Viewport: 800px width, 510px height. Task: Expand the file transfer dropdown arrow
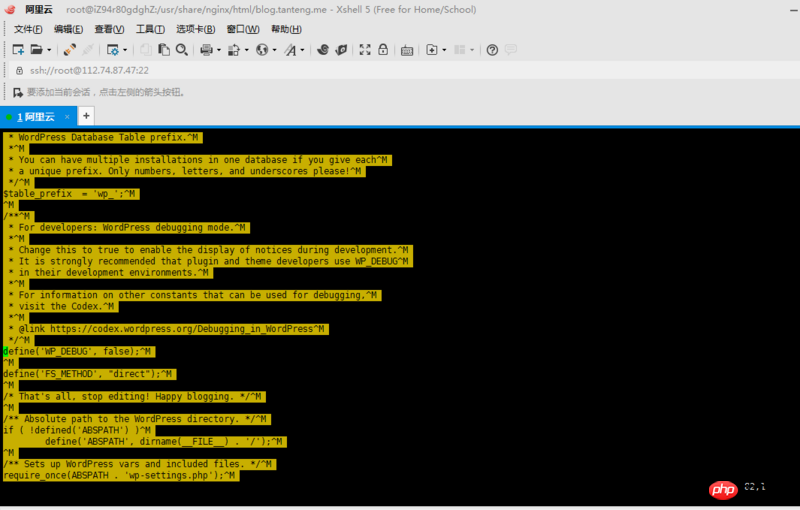246,50
